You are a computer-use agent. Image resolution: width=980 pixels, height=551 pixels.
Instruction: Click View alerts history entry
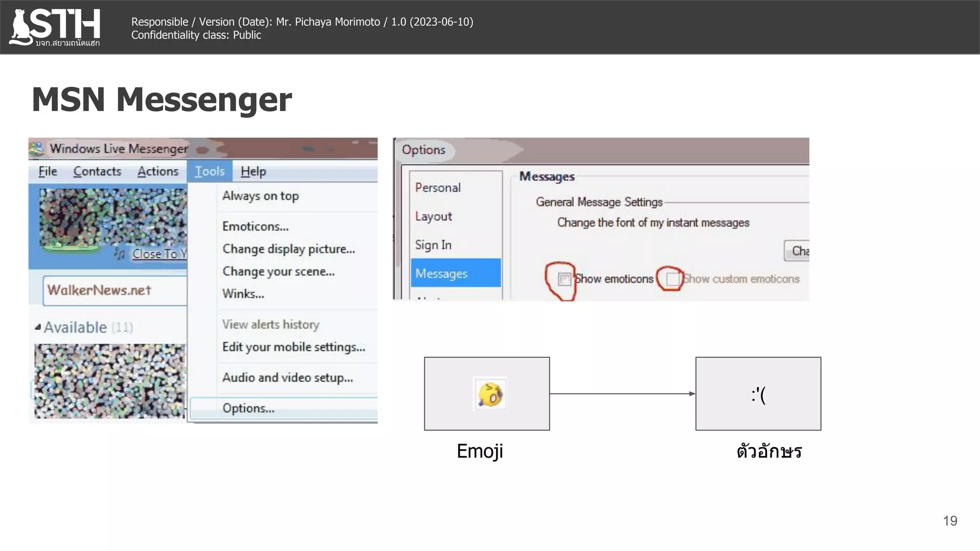tap(270, 324)
